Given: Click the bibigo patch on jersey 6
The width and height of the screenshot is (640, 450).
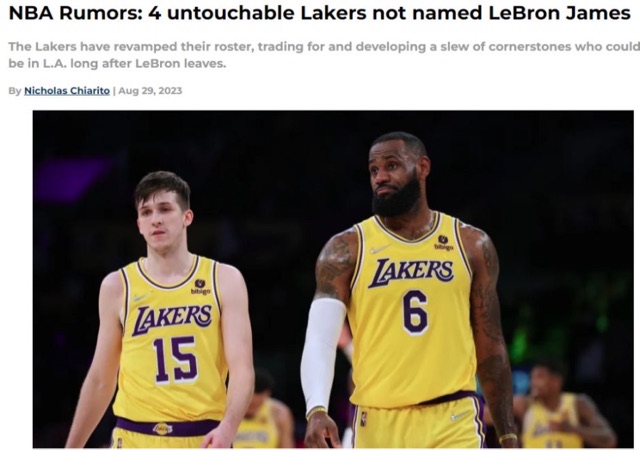Looking at the screenshot, I should pos(444,243).
